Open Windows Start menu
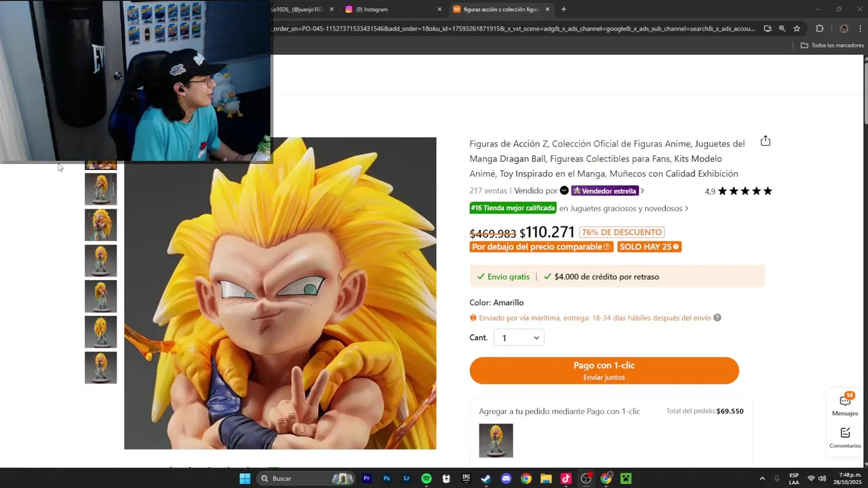Viewport: 868px width, 488px height. click(245, 479)
